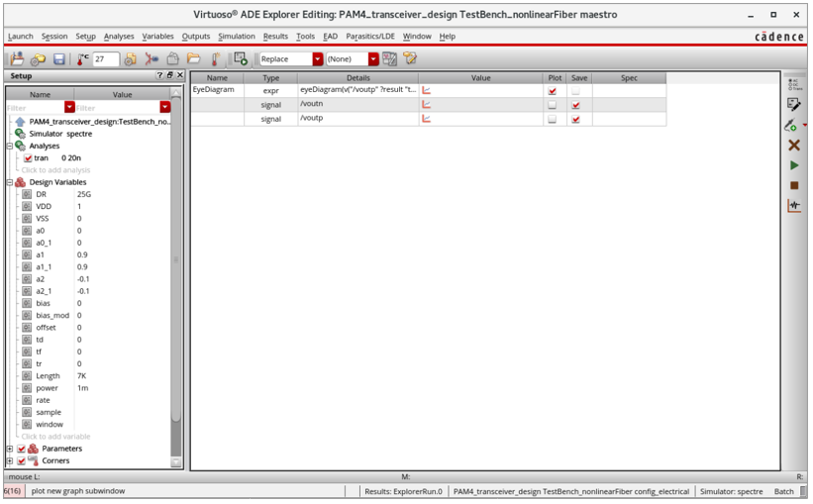The image size is (813, 504).
Task: Open the Outputs menu
Action: pyautogui.click(x=195, y=37)
